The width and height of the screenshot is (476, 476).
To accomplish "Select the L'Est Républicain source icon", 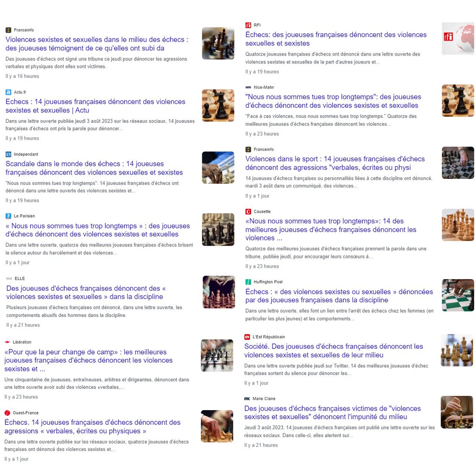I will tap(248, 336).
